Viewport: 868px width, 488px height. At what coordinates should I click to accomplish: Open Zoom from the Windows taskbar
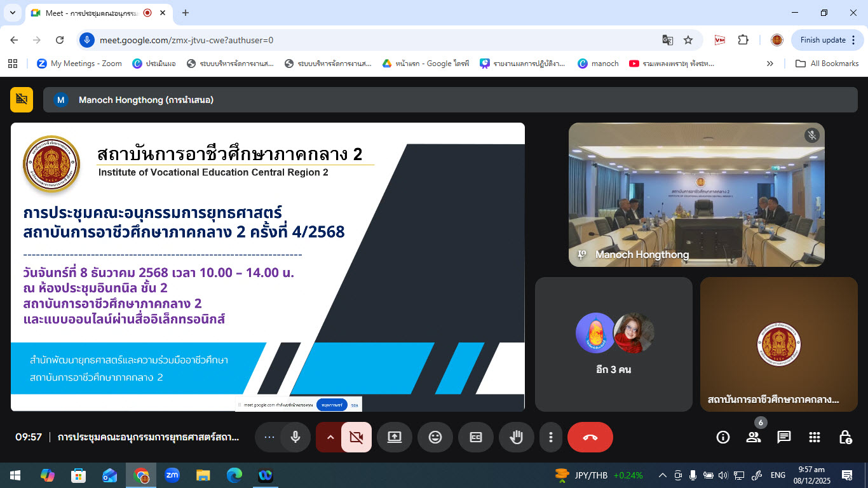[x=172, y=475]
